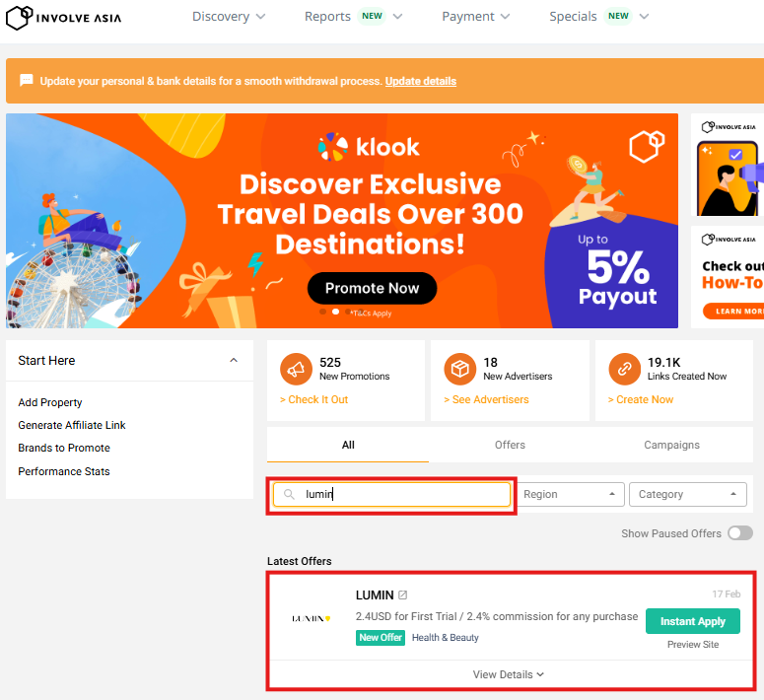Open the Region dropdown
Screen dimensions: 764x700
(x=571, y=494)
